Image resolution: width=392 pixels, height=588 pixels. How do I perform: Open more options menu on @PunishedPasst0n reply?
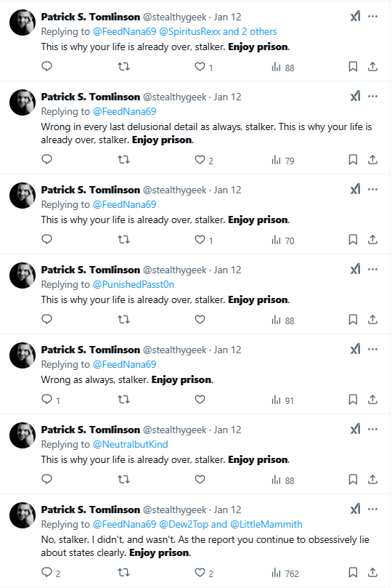pos(372,269)
